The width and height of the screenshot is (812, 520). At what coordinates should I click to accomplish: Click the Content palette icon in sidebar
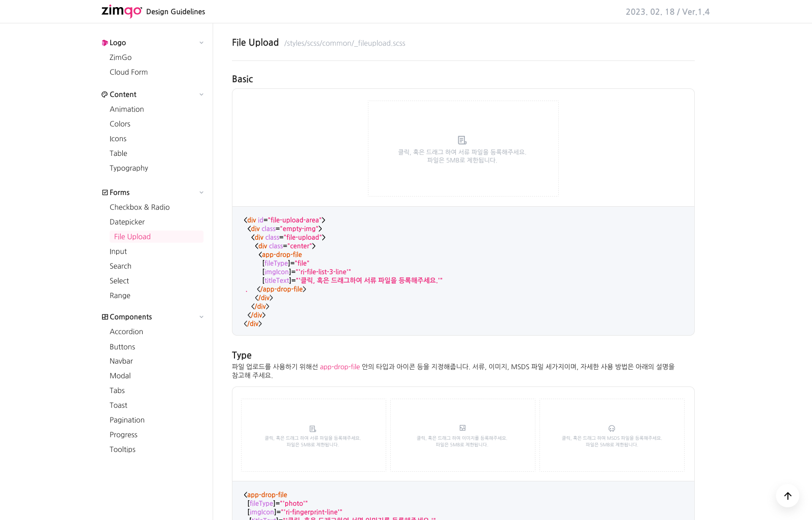tap(105, 94)
